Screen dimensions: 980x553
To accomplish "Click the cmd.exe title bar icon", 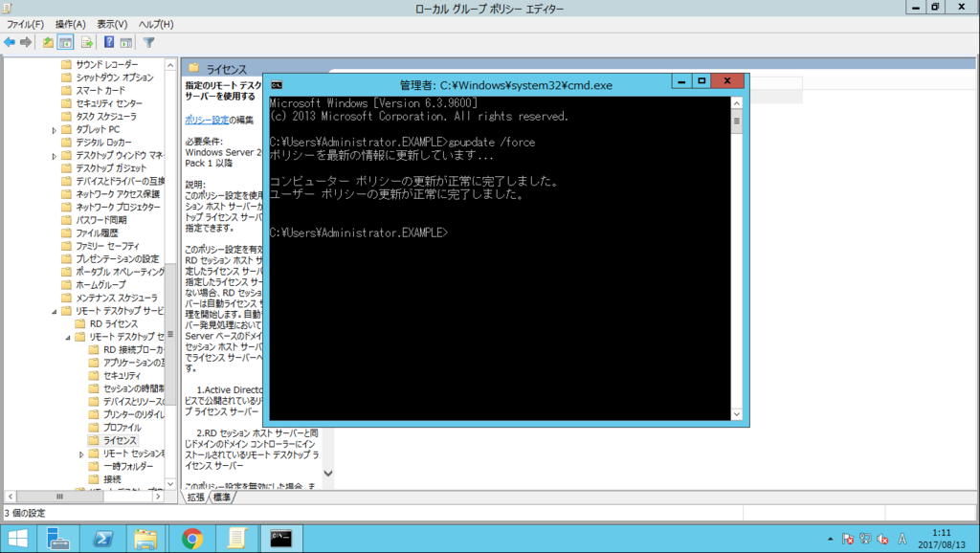I will click(277, 85).
